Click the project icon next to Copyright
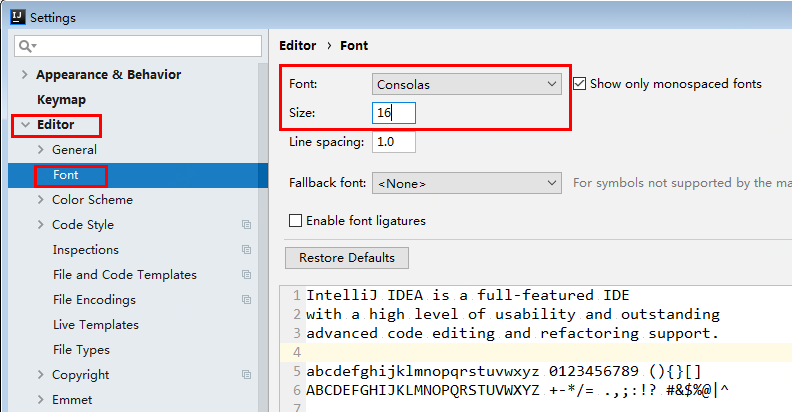This screenshot has height=412, width=792. click(246, 375)
